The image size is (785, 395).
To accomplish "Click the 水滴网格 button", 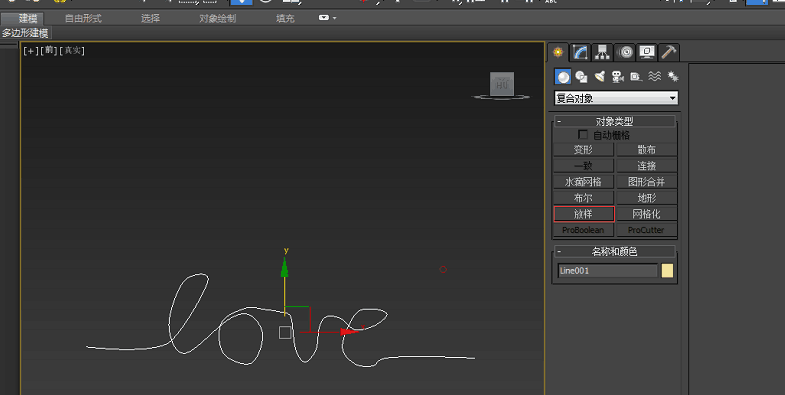I will pyautogui.click(x=583, y=182).
